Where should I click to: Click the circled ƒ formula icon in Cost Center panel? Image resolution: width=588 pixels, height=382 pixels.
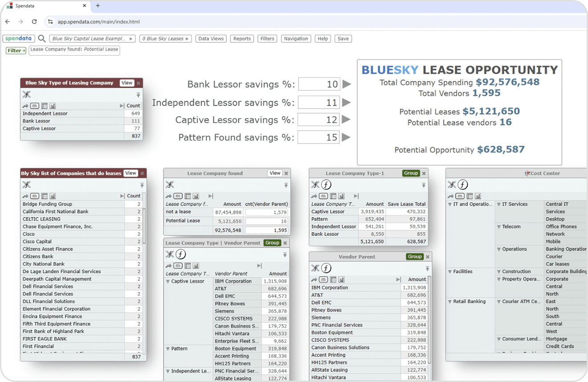[463, 184]
